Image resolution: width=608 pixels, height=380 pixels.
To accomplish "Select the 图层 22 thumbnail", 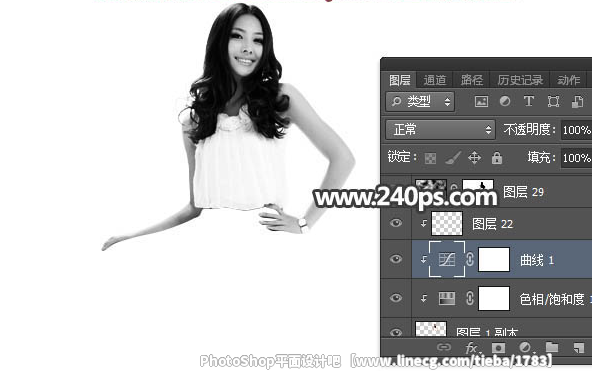I will (x=447, y=223).
